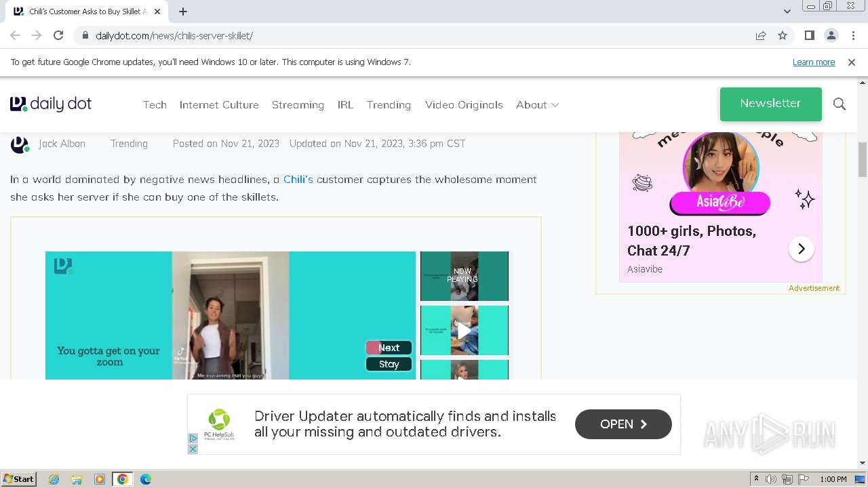868x488 pixels.
Task: Click OPEN on Driver Updater ad
Action: [623, 424]
